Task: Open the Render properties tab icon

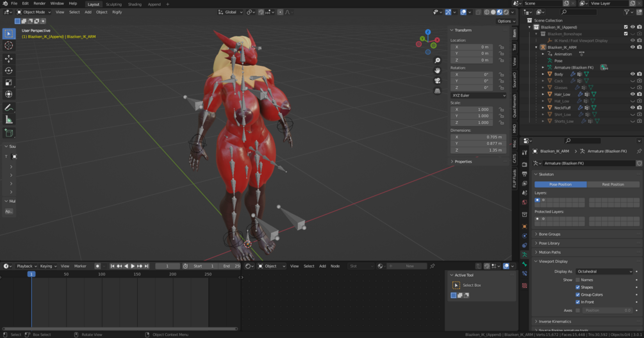Action: 524,164
